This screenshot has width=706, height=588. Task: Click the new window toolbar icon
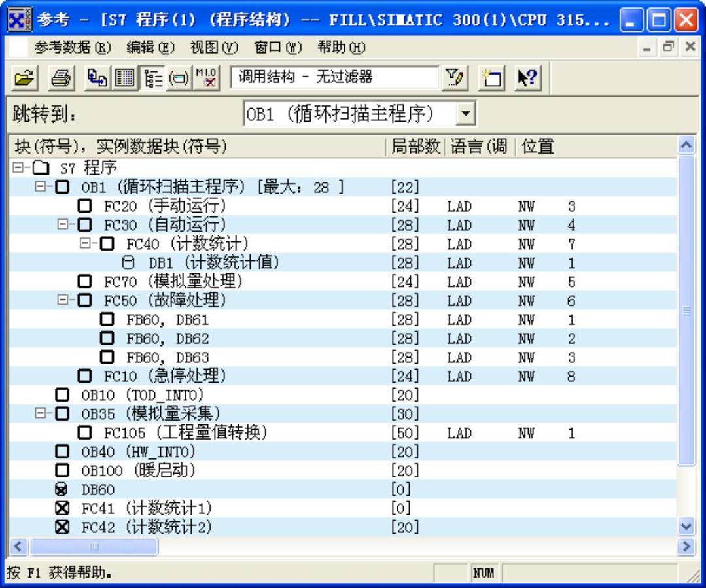(491, 78)
